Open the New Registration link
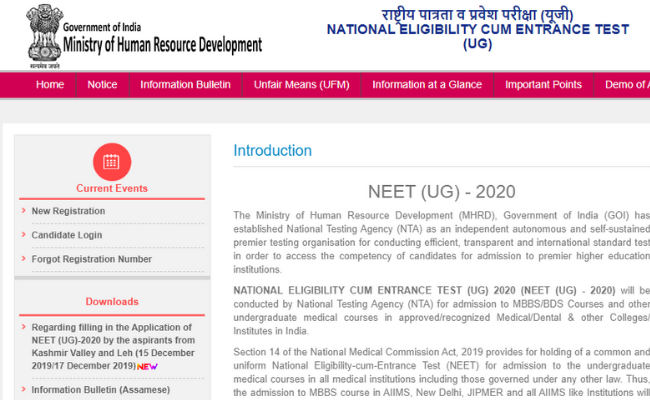The width and height of the screenshot is (650, 400). (68, 211)
